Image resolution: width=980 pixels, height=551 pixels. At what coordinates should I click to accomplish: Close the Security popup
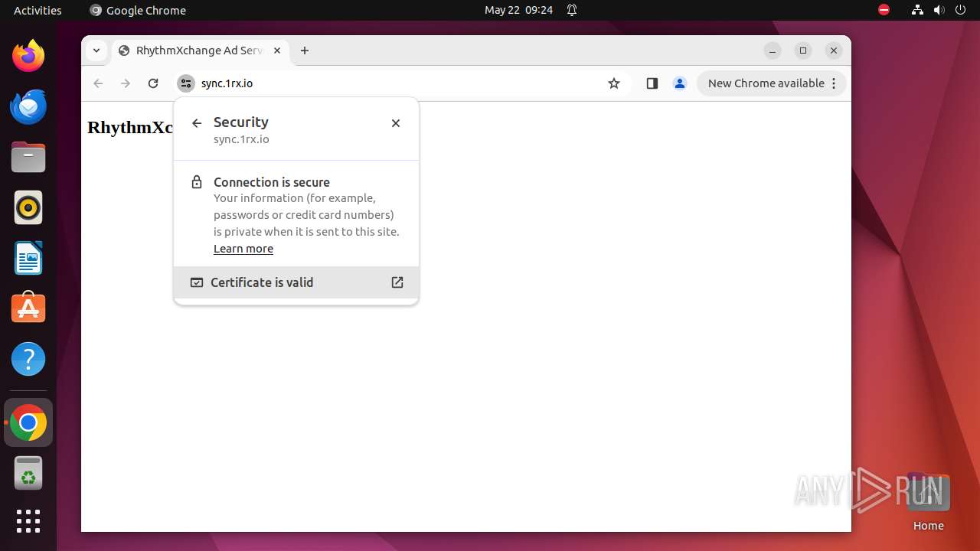click(396, 123)
